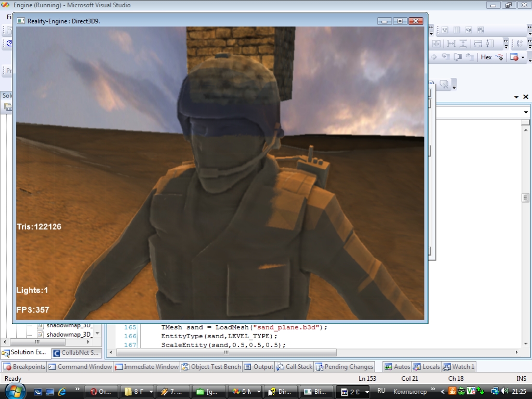Image resolution: width=532 pixels, height=399 pixels.
Task: Open the editor panel window position dropdown
Action: [x=516, y=97]
